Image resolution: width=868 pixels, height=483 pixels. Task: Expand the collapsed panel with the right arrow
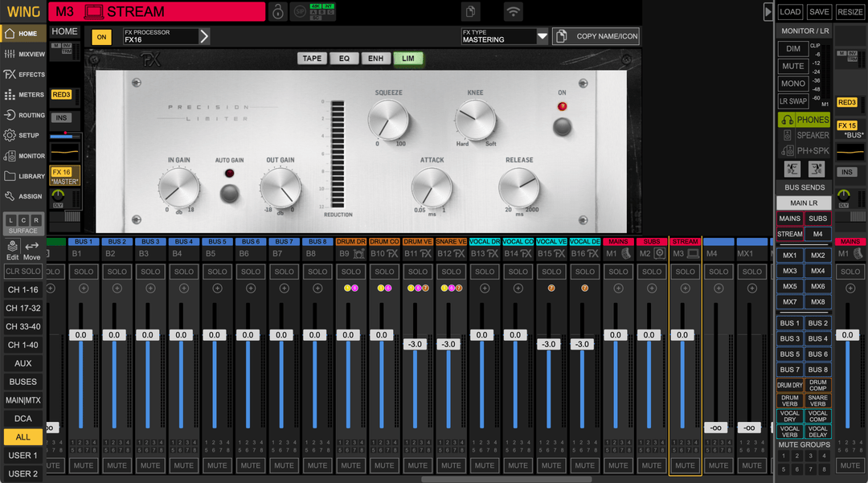coord(768,11)
